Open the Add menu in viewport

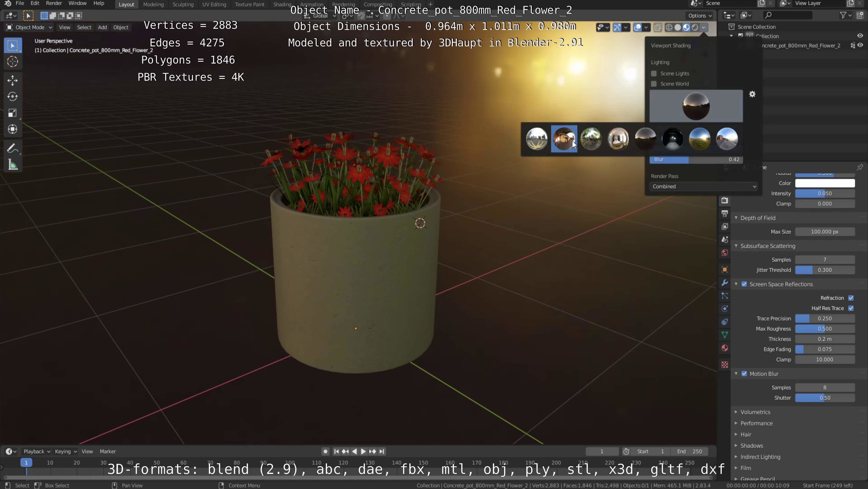(x=102, y=28)
